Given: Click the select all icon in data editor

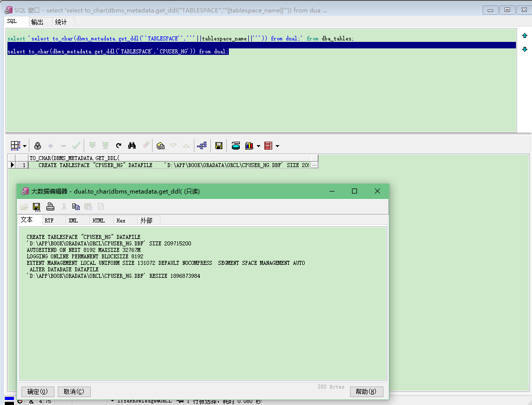Looking at the screenshot, I should tap(101, 206).
